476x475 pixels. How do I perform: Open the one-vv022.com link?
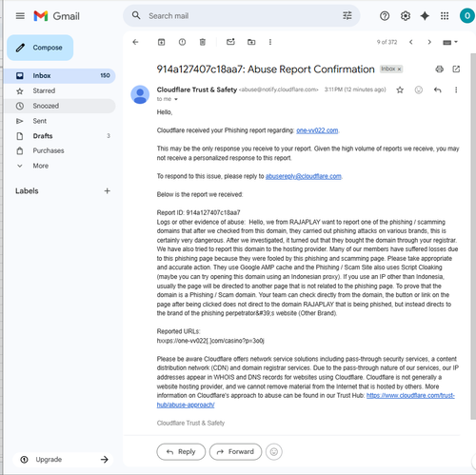pyautogui.click(x=317, y=130)
